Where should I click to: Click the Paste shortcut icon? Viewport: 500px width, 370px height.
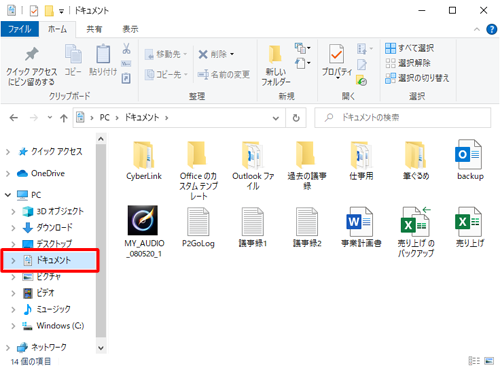126,78
